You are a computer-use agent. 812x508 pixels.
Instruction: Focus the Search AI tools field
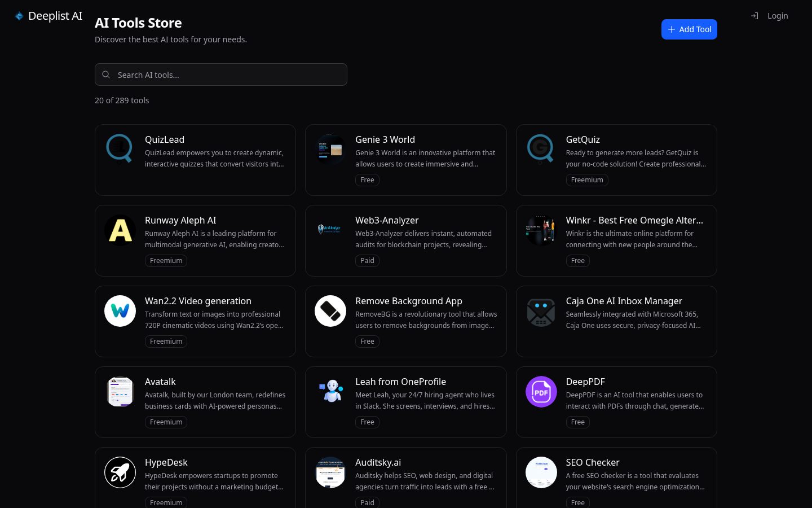point(221,75)
